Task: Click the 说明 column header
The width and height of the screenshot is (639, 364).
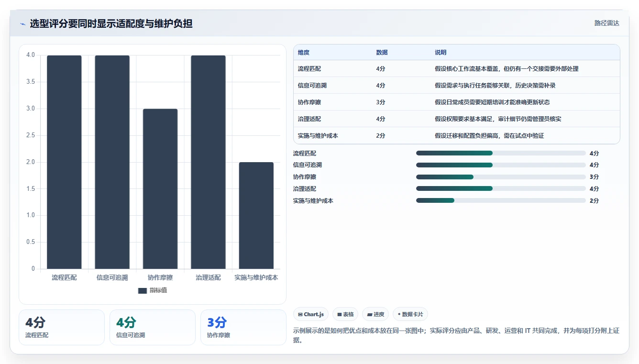Action: (441, 53)
